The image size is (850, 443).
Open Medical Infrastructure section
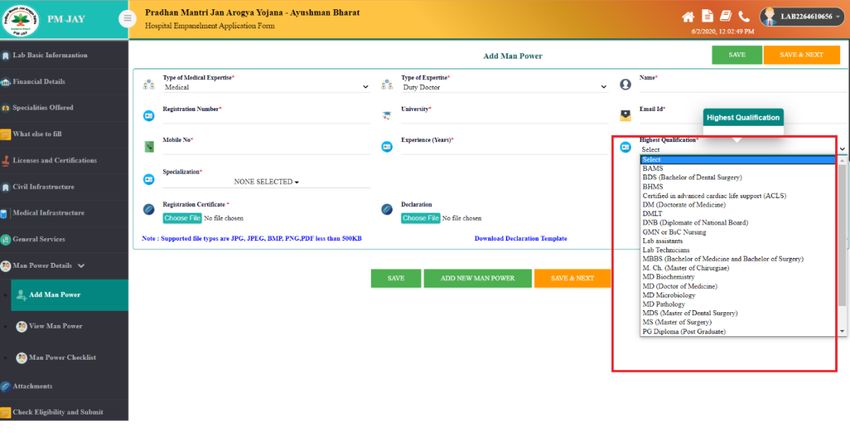(x=64, y=213)
